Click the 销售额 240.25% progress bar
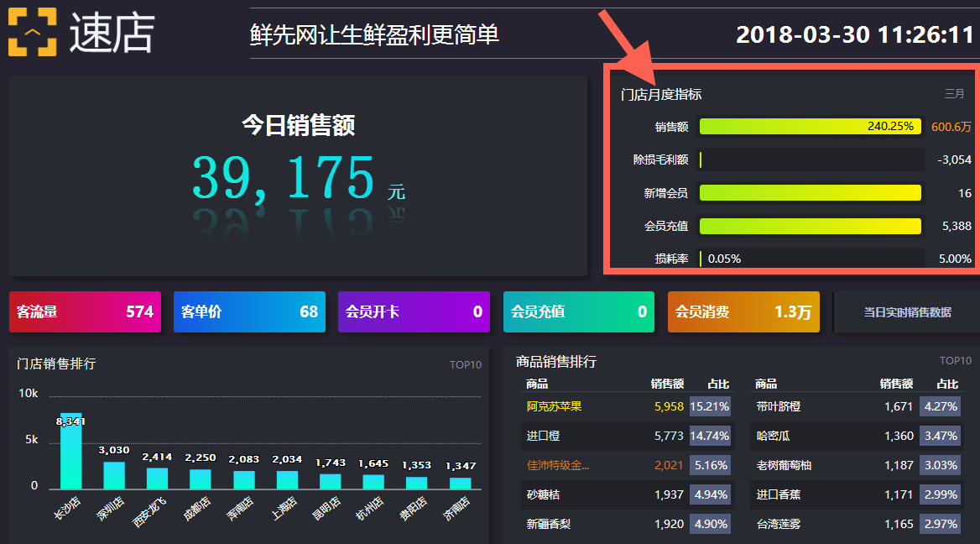The height and width of the screenshot is (544, 980). [811, 127]
